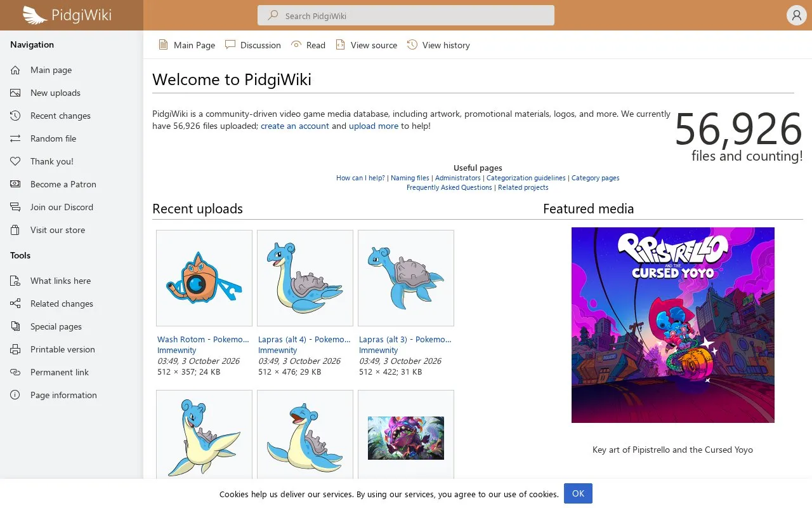Screen dimensions: 812x508
Task: Open the View history tab
Action: click(439, 45)
